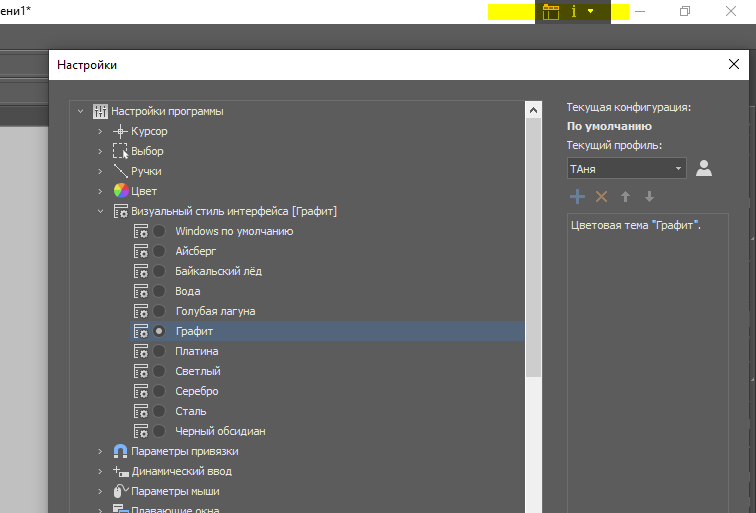Click the Cursor settings crosshair icon
This screenshot has width=756, height=513.
120,131
